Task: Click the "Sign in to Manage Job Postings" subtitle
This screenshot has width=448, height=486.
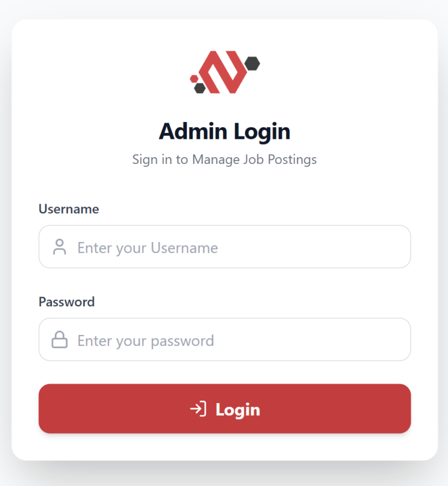Action: pos(225,159)
